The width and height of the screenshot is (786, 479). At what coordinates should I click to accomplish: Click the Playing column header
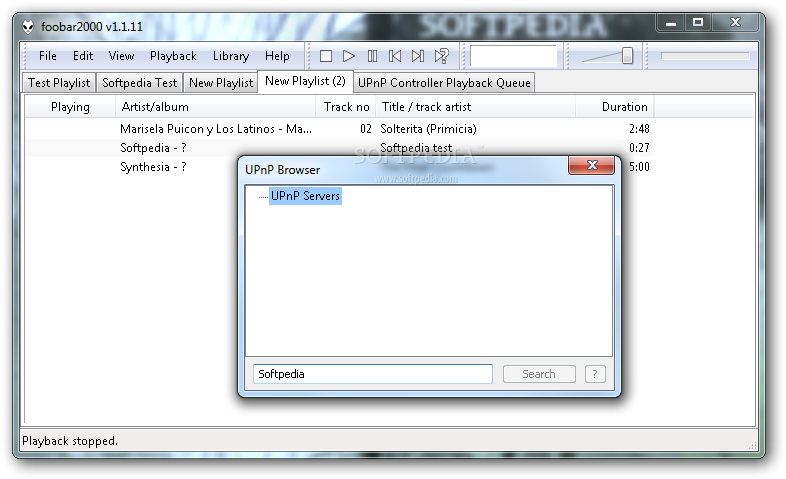(x=70, y=107)
